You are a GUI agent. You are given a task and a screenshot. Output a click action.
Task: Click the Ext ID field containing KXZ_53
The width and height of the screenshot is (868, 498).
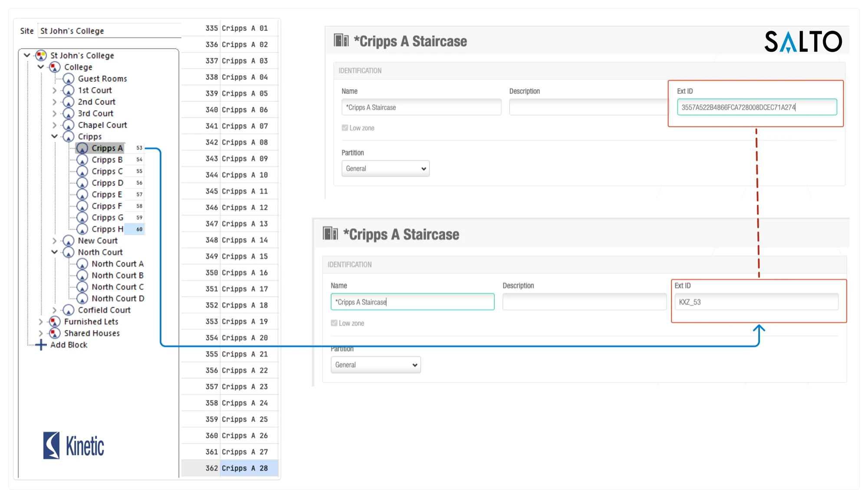click(756, 302)
